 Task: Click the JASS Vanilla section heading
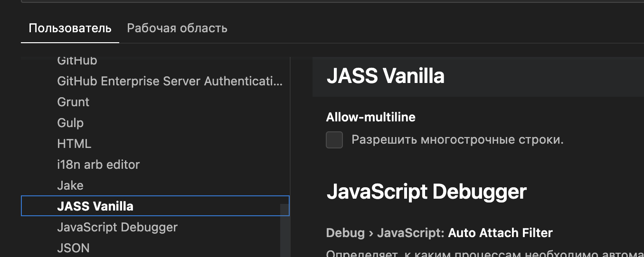coord(385,76)
